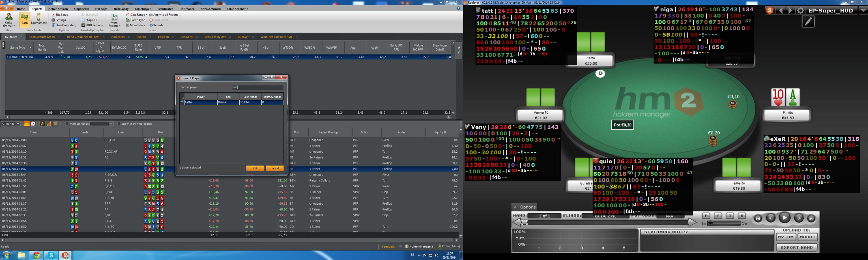Open Settings in Options group

pos(59,20)
